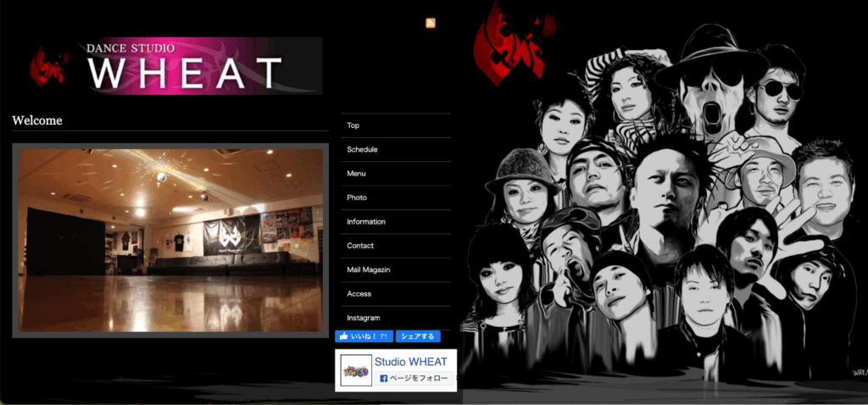Open the Schedule page from the menu

coord(362,150)
